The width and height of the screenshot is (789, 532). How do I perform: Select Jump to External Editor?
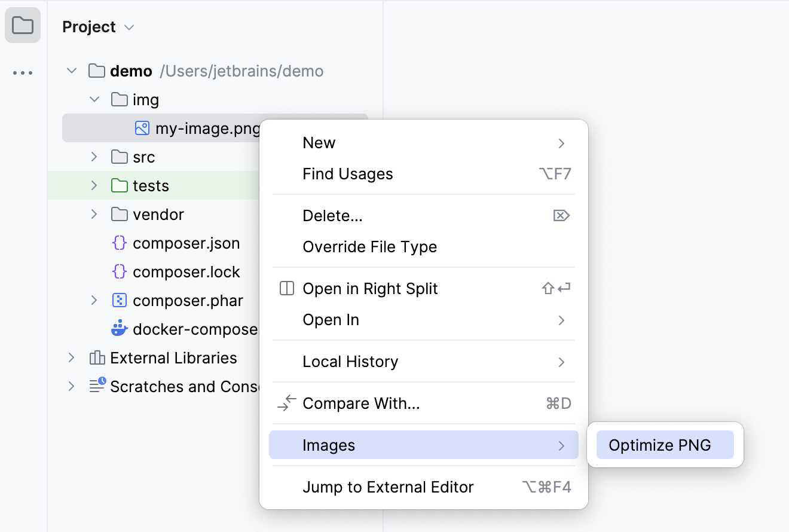pyautogui.click(x=389, y=487)
